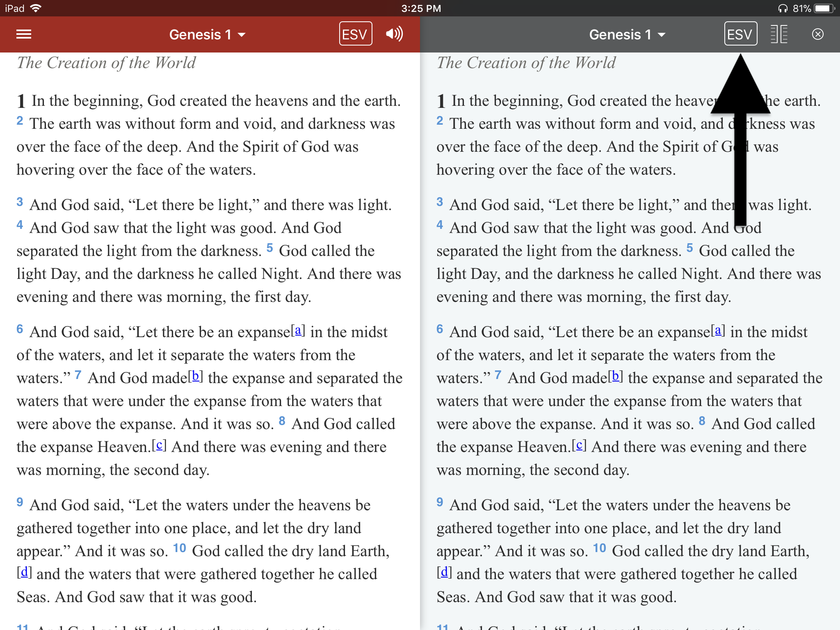840x630 pixels.
Task: Play audio for Genesis 1
Action: (394, 34)
